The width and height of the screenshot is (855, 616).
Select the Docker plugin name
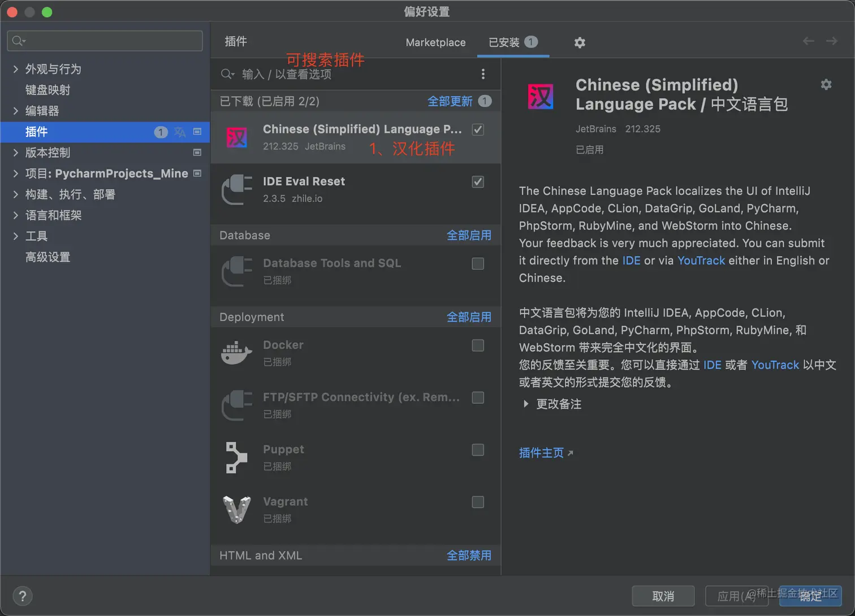[x=283, y=345]
